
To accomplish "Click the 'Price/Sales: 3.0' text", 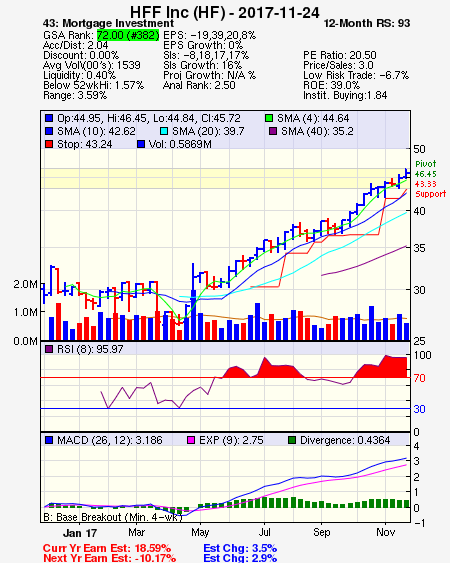I will pos(338,65).
